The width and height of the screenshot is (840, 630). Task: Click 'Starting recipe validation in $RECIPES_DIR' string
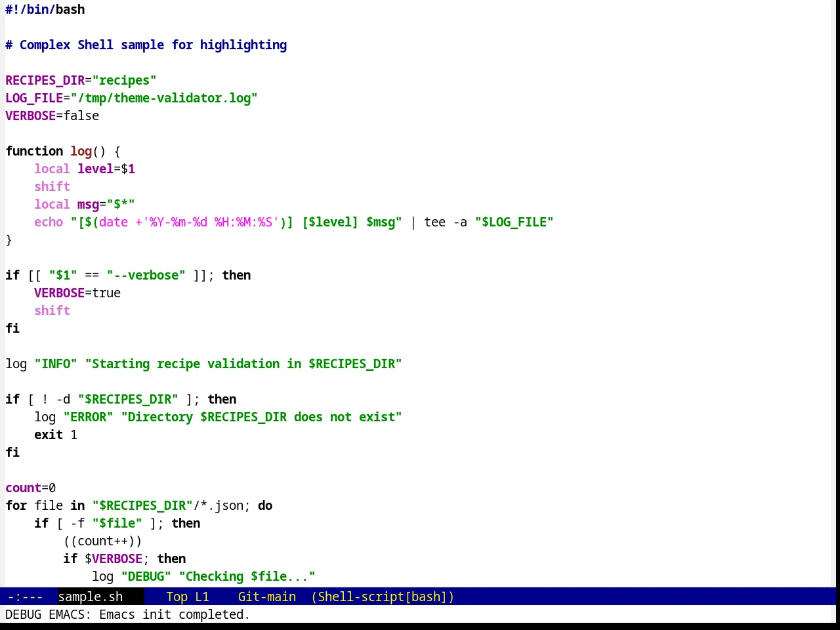coord(243,364)
